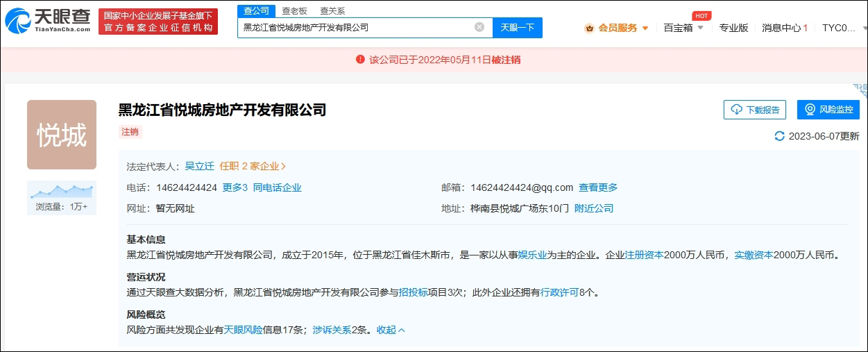The height and width of the screenshot is (352, 868).
Task: Open the 天眼风险 link
Action: tap(243, 330)
